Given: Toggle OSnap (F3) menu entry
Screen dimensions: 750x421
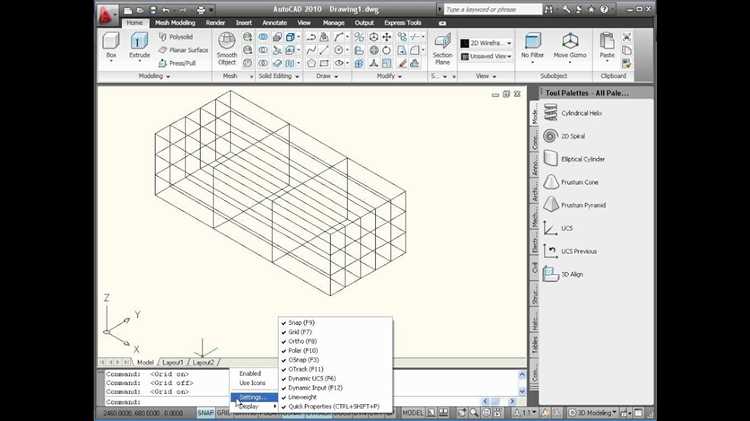Looking at the screenshot, I should coord(335,360).
